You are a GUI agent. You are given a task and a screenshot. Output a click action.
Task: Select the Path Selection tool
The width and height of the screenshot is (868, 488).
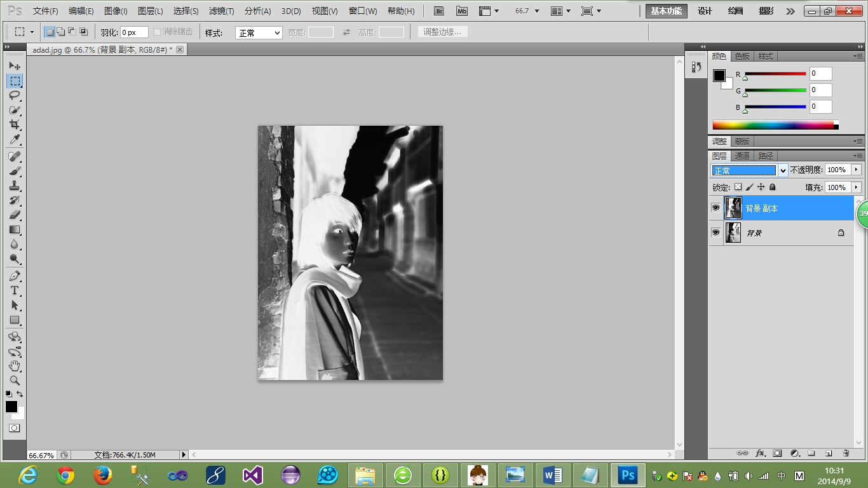[15, 305]
